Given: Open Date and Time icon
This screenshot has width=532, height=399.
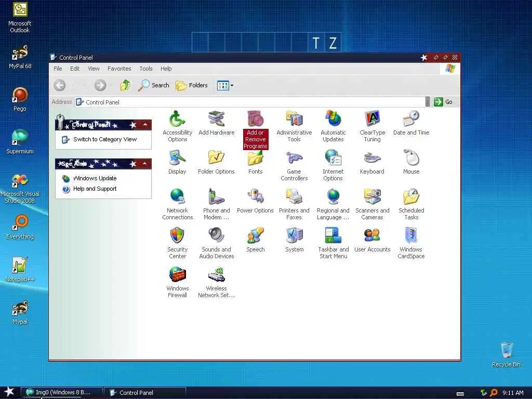Looking at the screenshot, I should coord(411,123).
